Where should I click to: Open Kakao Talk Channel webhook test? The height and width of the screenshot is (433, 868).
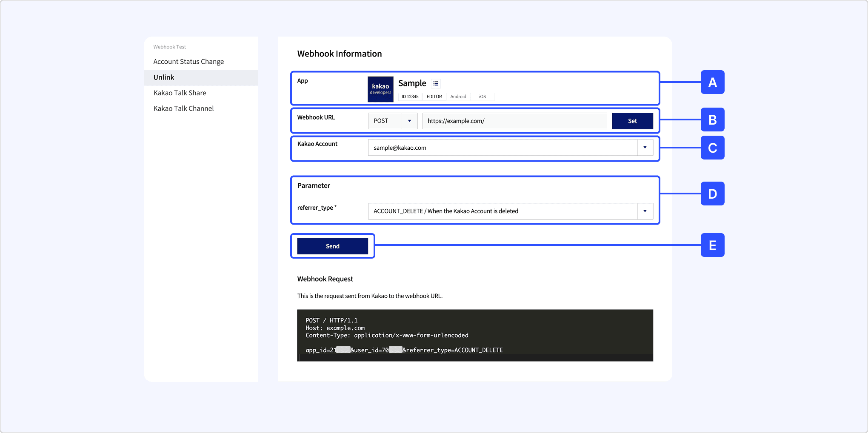[x=183, y=108]
